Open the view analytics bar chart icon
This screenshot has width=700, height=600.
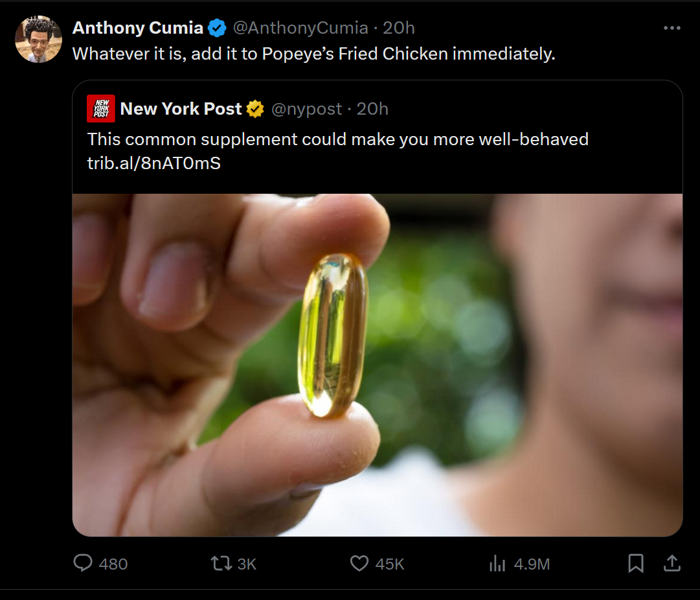497,563
